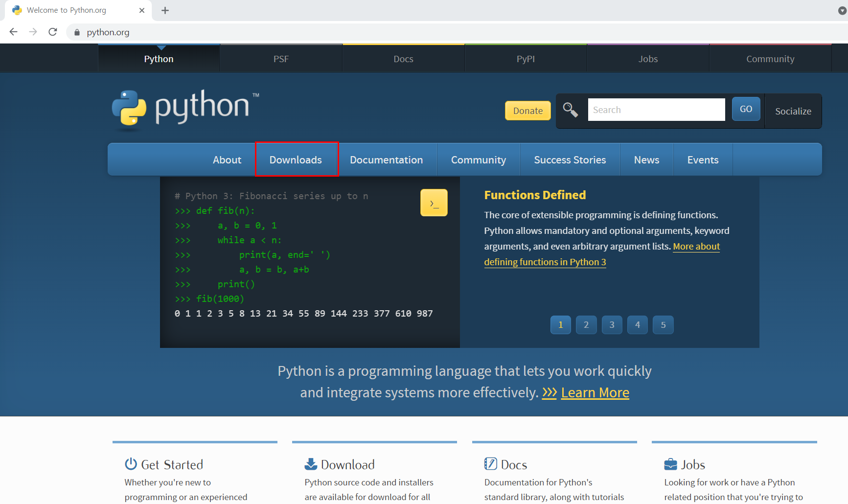
Task: Click the Get Started power icon
Action: pyautogui.click(x=131, y=463)
